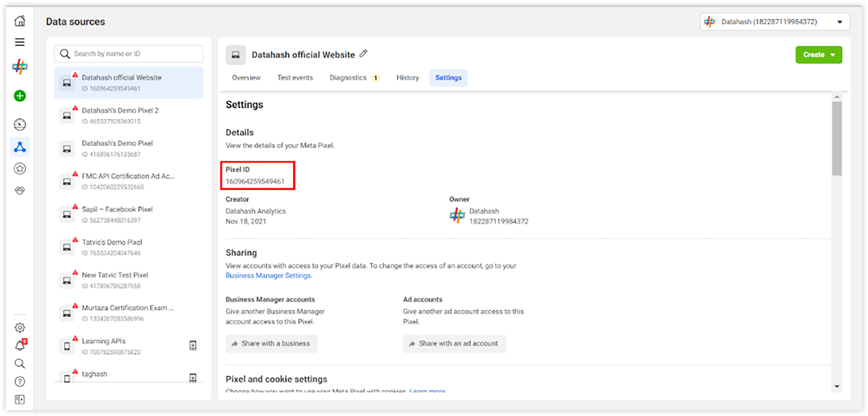Select Murtaza Certification Exam data source
868x416 pixels.
[129, 313]
